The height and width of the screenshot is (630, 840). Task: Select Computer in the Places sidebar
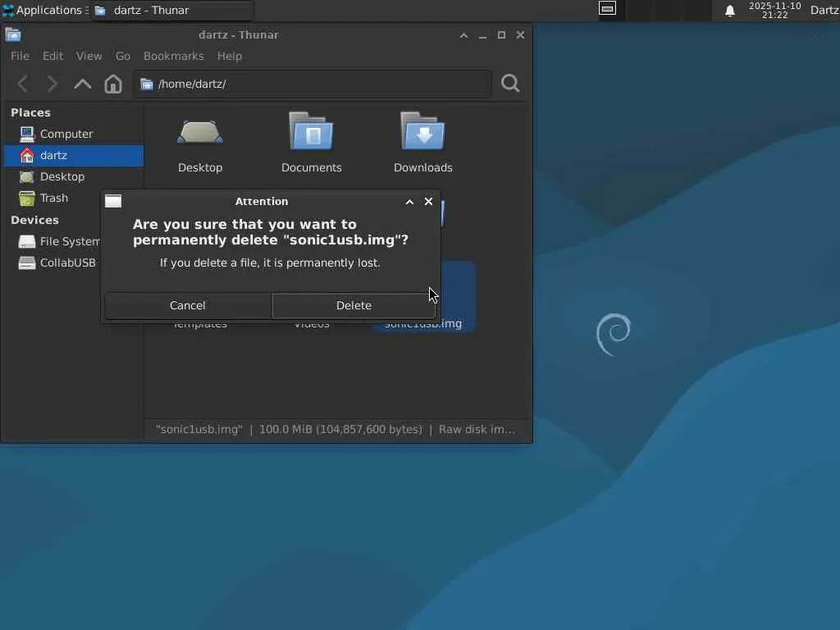[x=74, y=134]
